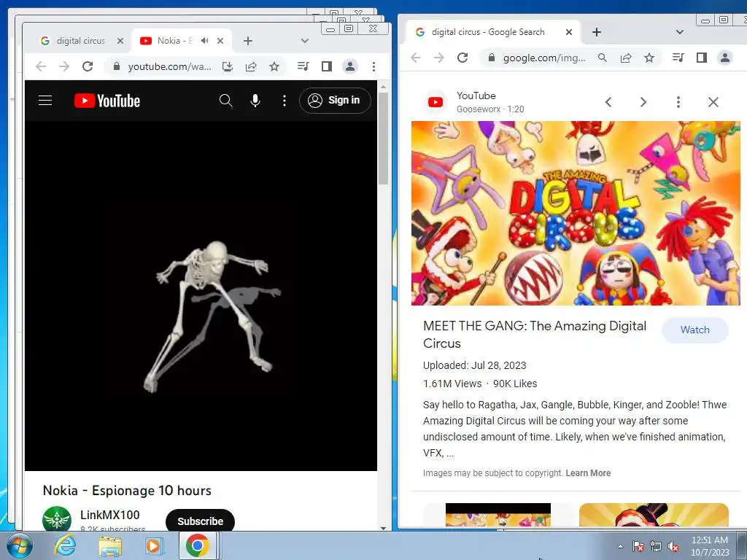Open MEET THE GANG video title link

point(535,334)
